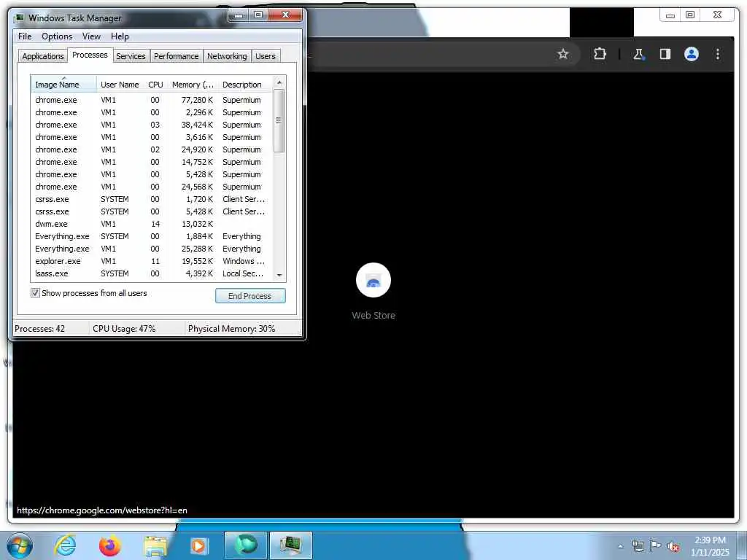Select chrome.exe row using 38,424 K
The height and width of the screenshot is (560, 747).
tap(152, 125)
